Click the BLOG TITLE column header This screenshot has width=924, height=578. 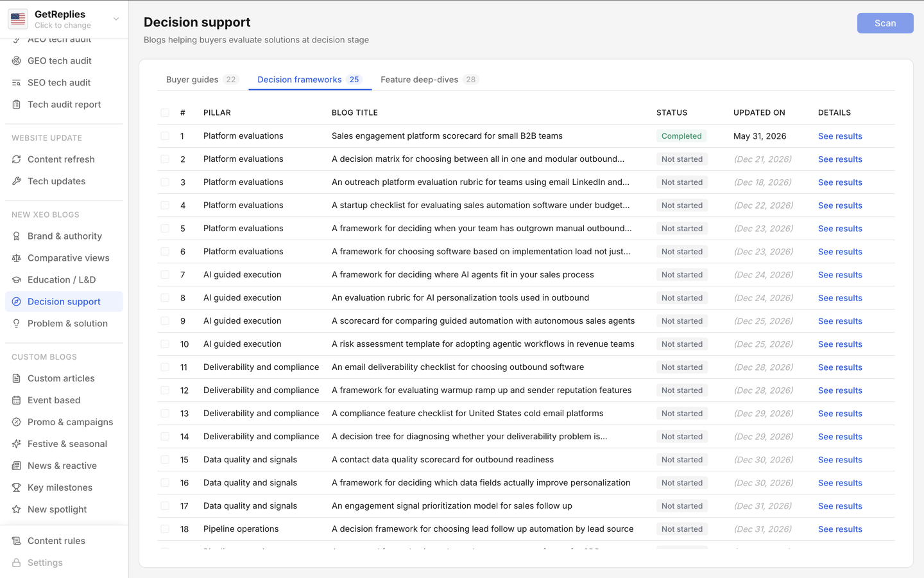click(355, 112)
